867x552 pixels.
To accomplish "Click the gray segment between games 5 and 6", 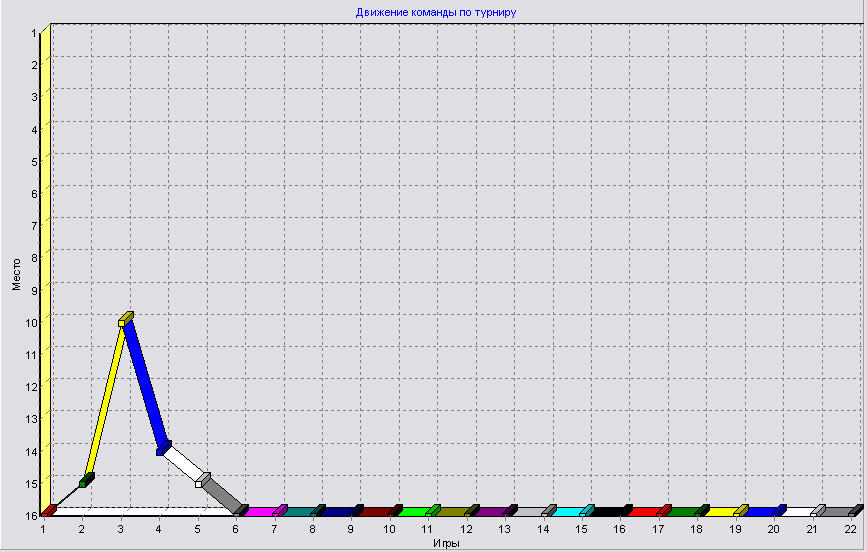I will [222, 495].
